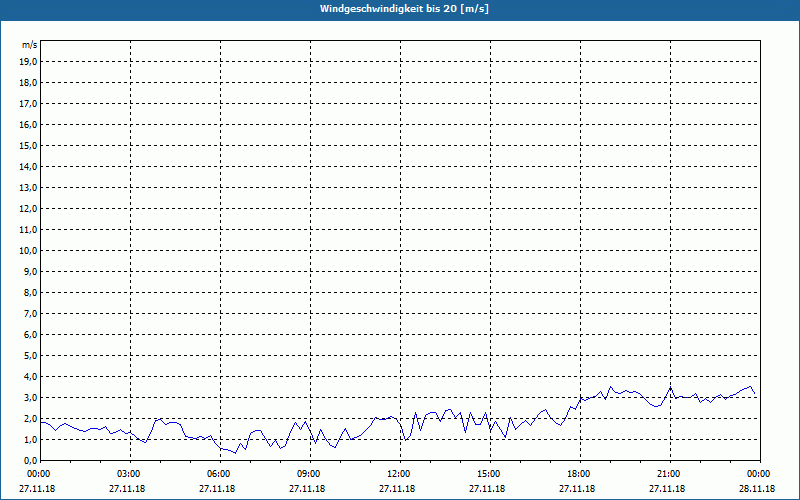The height and width of the screenshot is (500, 800).
Task: Click the 11,0 y-axis label
Action: [x=29, y=230]
